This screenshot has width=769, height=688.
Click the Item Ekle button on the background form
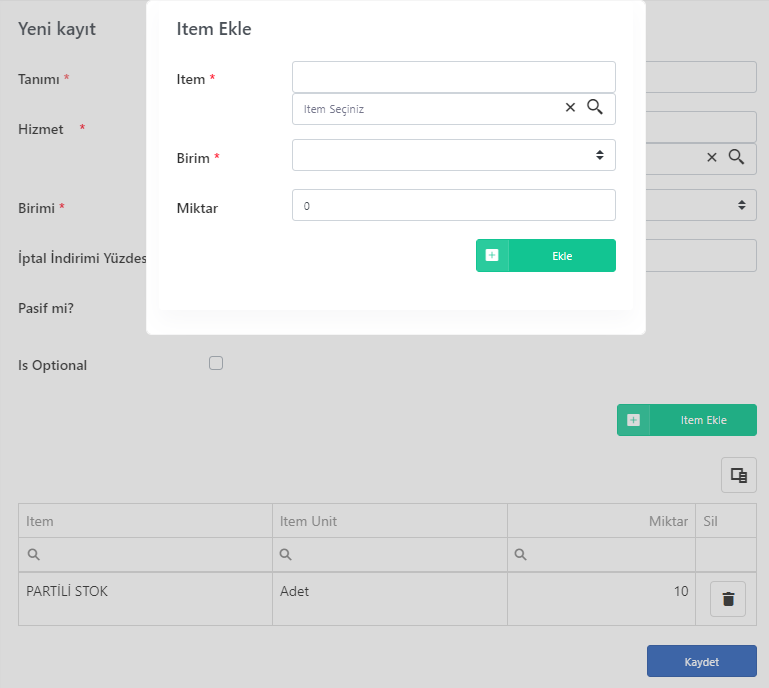click(x=687, y=420)
